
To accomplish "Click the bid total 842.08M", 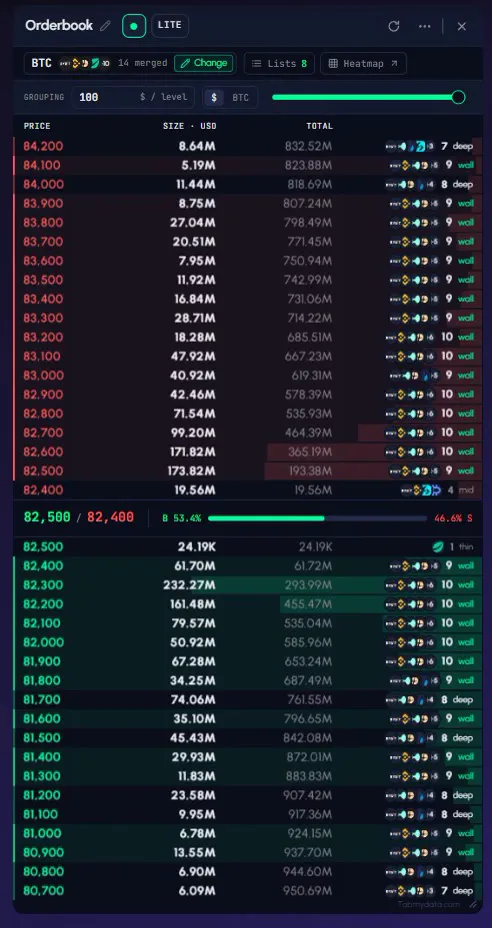I will (309, 738).
